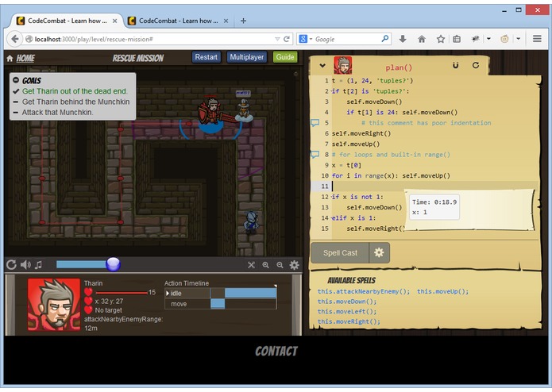Viewport: 552px width, 392px height.
Task: Close the second CodeCombat tab
Action: click(x=226, y=21)
